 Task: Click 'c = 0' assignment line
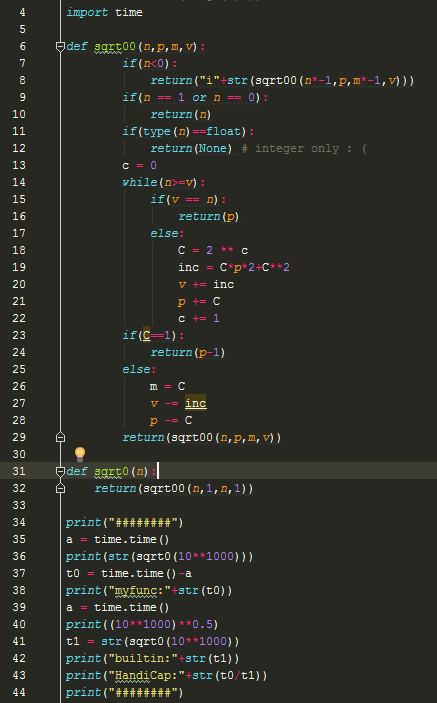pos(140,165)
